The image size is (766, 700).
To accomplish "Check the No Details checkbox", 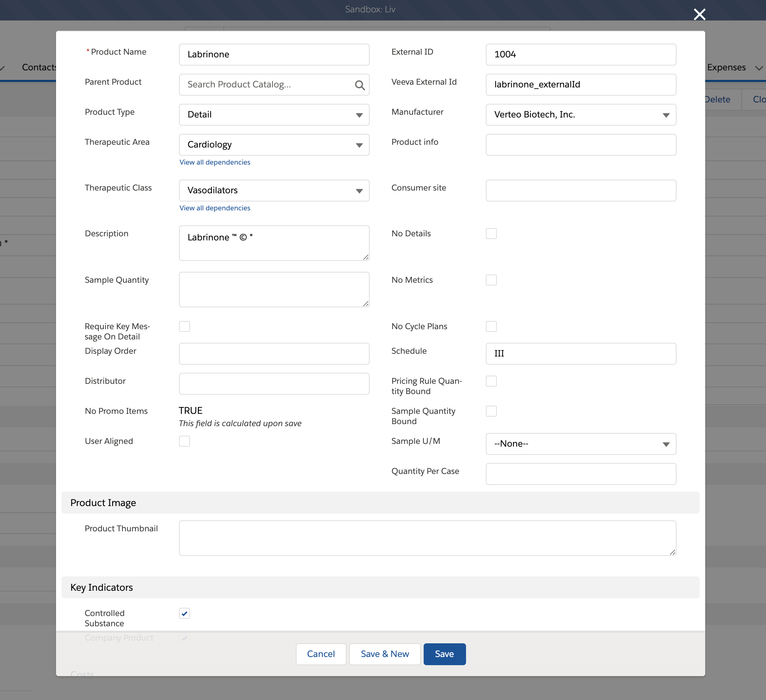I will 491,234.
